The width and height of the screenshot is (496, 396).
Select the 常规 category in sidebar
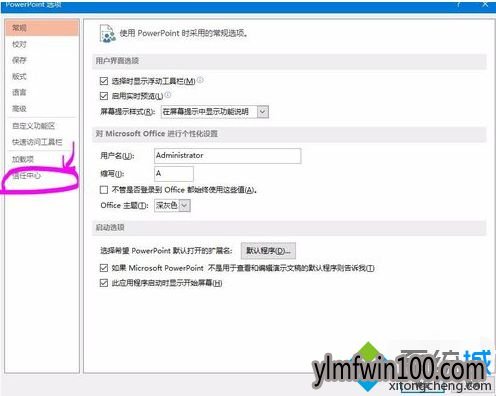point(42,28)
